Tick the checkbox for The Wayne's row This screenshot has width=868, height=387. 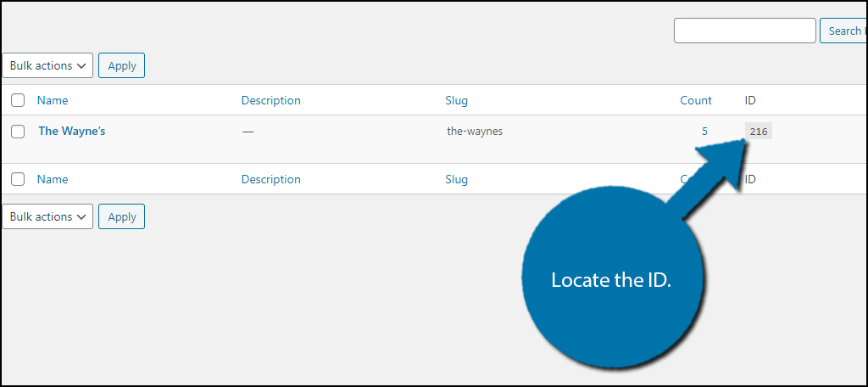18,132
